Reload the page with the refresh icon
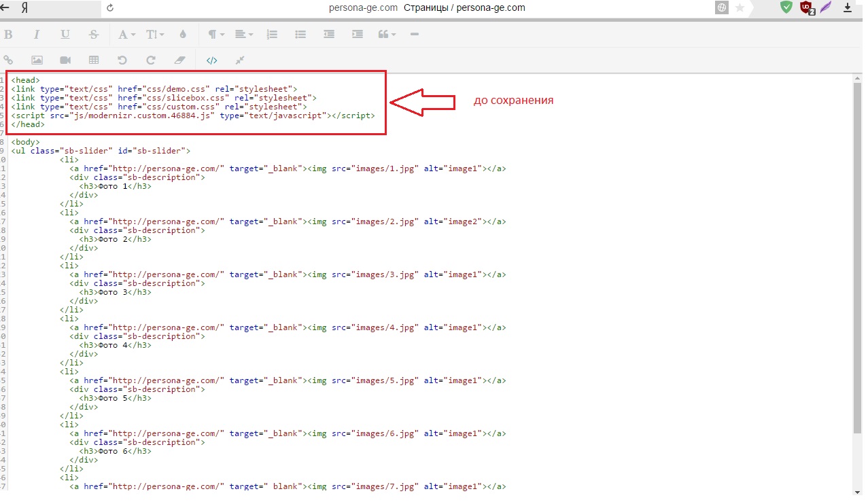 pos(110,8)
